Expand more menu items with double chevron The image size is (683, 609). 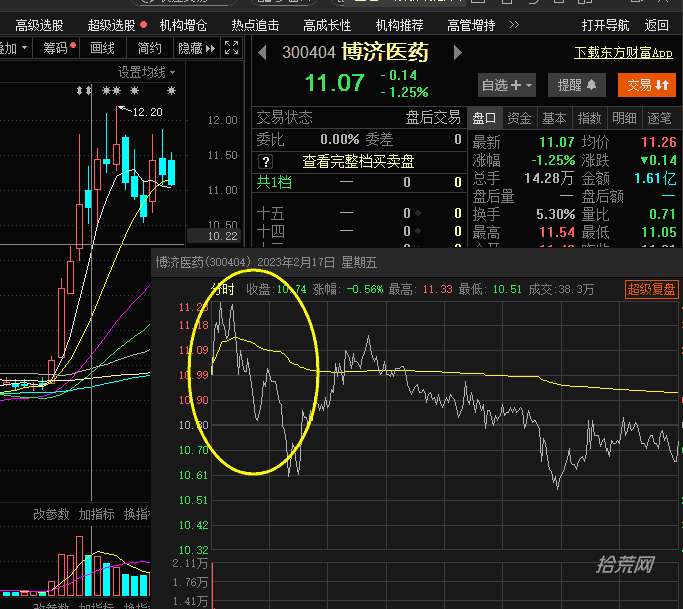point(514,25)
